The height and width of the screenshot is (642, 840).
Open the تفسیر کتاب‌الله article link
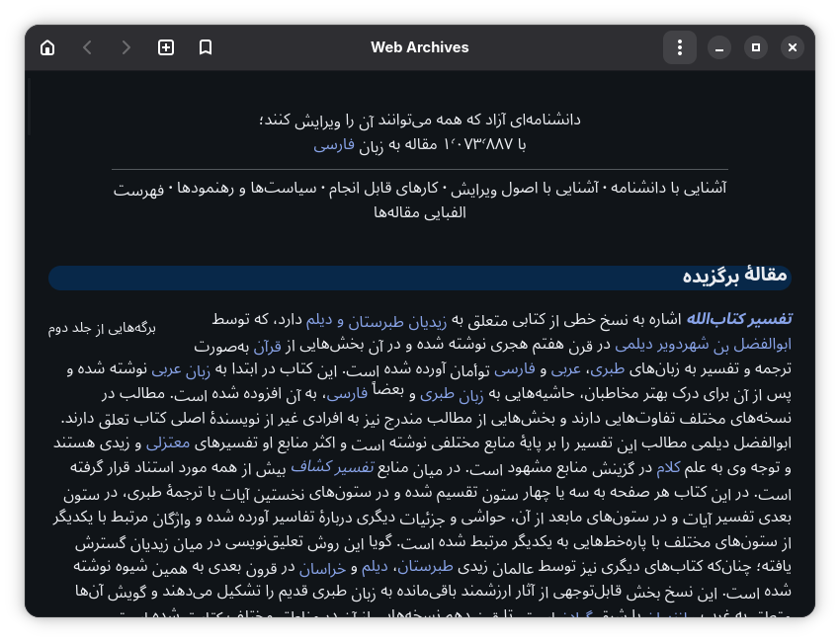click(739, 320)
